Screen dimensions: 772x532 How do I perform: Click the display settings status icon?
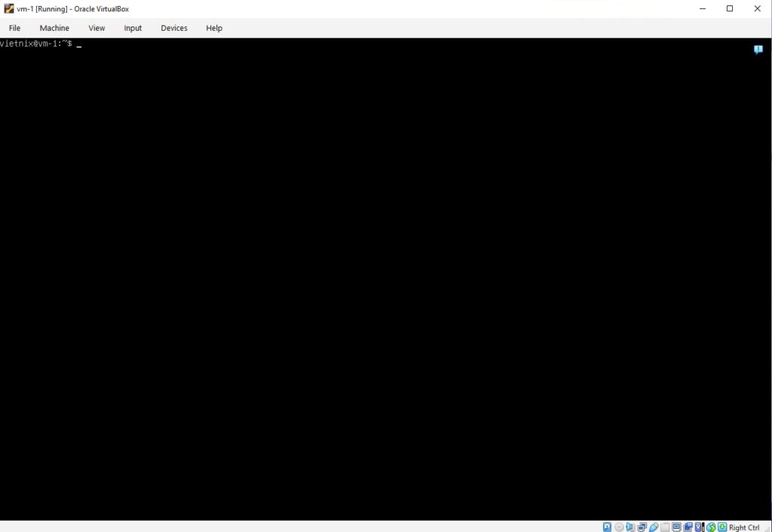click(x=676, y=527)
